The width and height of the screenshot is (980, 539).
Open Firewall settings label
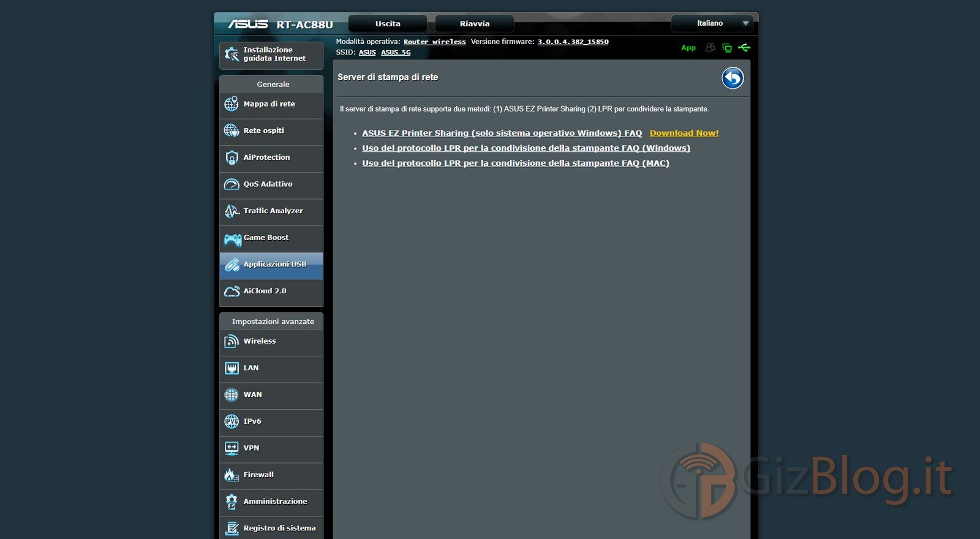pyautogui.click(x=258, y=475)
